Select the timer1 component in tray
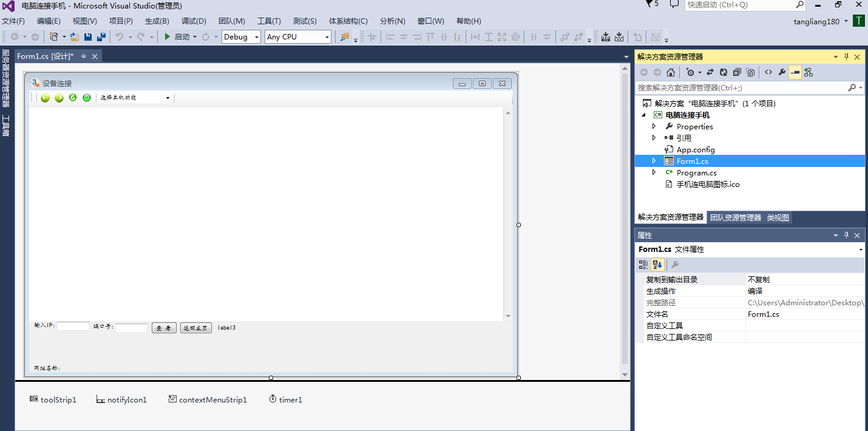Image resolution: width=868 pixels, height=431 pixels. pos(285,399)
